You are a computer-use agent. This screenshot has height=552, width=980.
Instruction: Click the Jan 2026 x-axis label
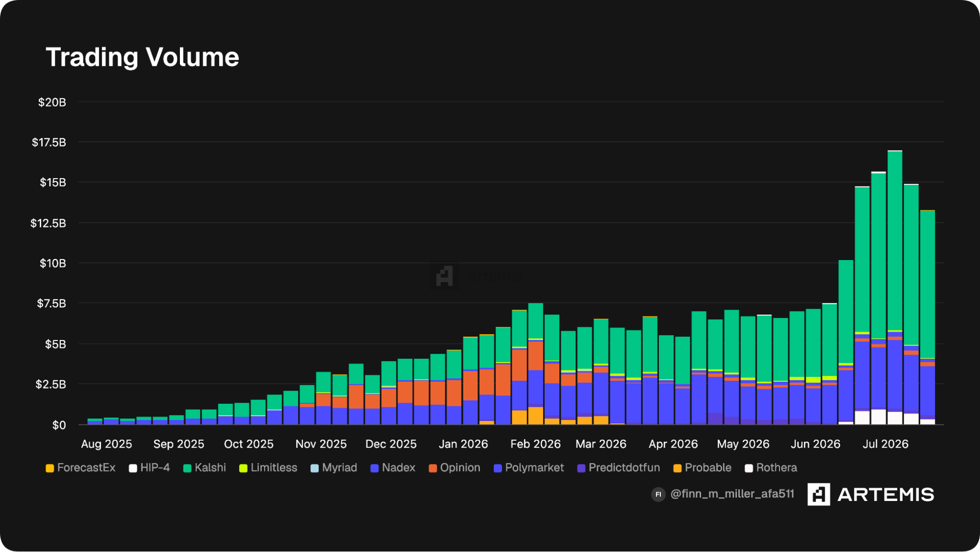click(463, 444)
